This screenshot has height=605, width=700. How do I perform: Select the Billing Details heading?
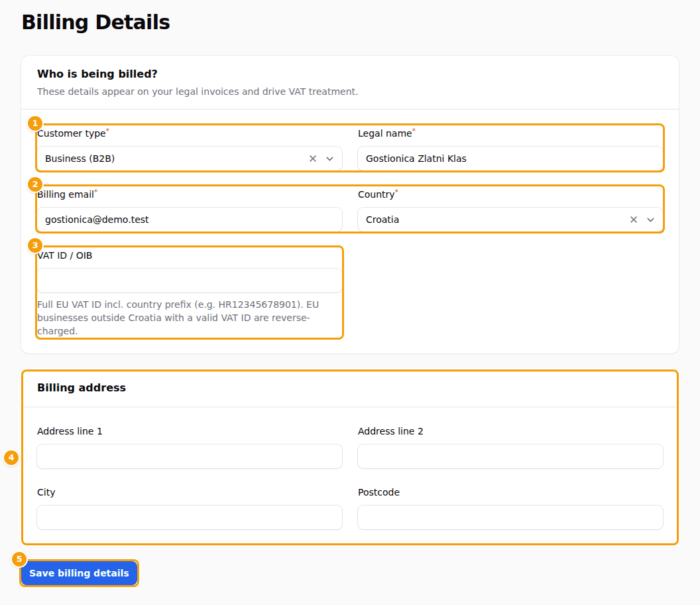(95, 23)
